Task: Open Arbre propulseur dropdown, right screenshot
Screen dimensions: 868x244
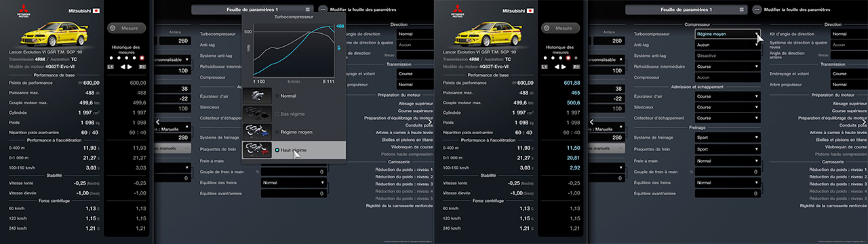Action: point(849,85)
